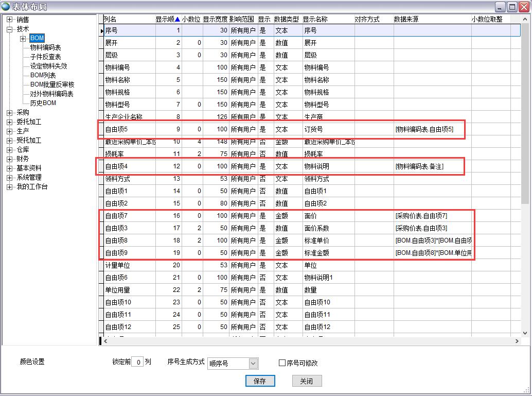
Task: Expand the 销售 tree node
Action: point(9,20)
